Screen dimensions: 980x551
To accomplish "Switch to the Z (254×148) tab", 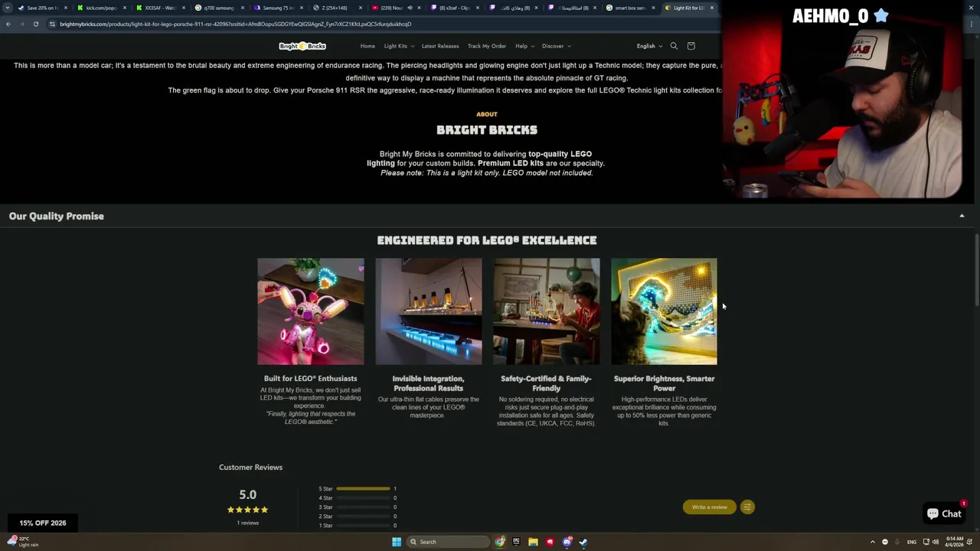I will click(x=338, y=8).
